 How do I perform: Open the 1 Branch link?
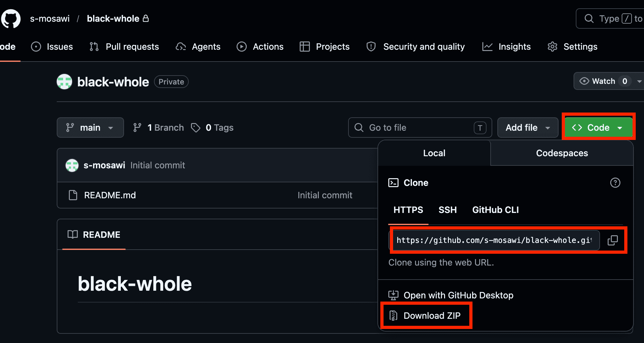(158, 128)
